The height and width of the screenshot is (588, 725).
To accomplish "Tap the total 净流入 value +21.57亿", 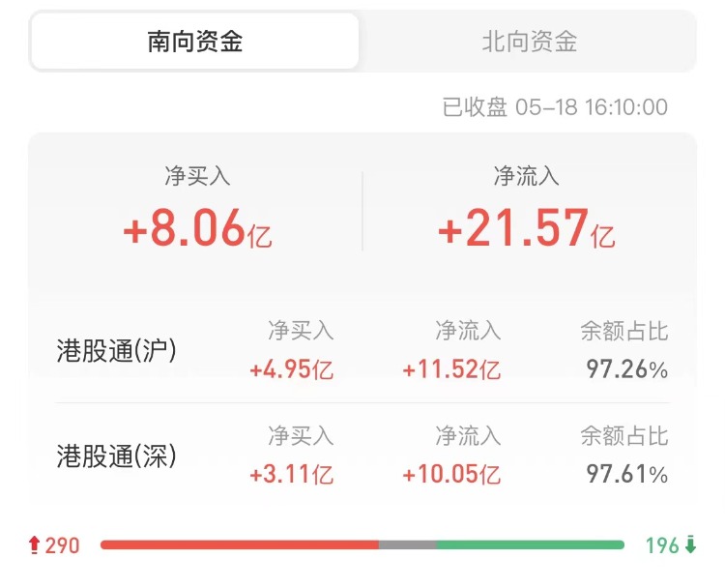I will 526,230.
